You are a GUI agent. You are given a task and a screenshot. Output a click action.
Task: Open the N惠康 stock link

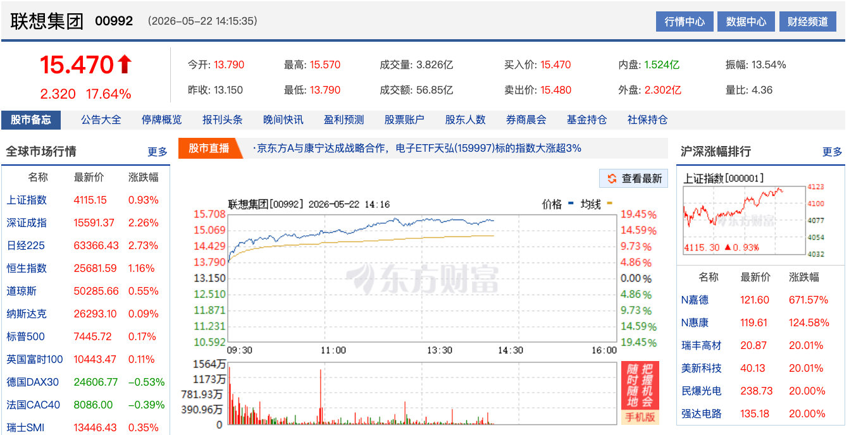(x=695, y=322)
